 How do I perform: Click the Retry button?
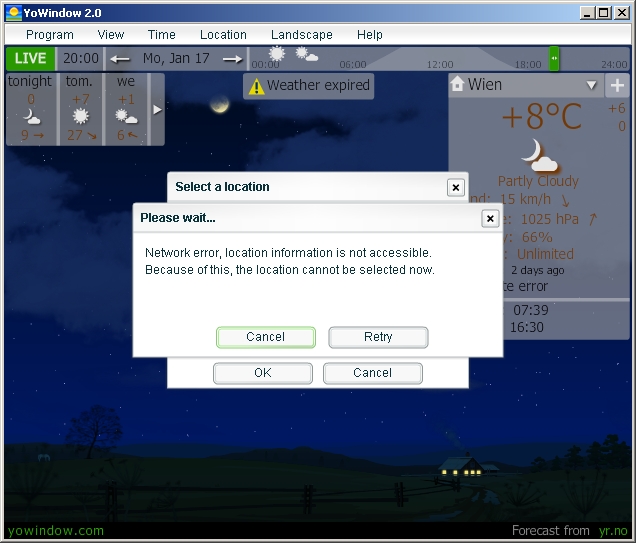click(x=378, y=337)
